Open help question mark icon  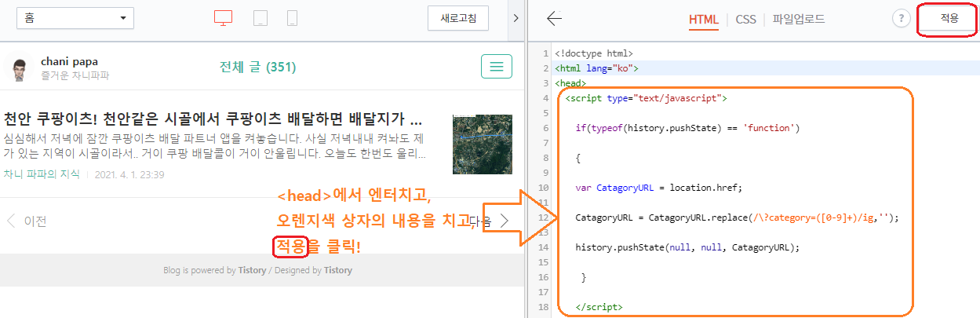coord(902,19)
